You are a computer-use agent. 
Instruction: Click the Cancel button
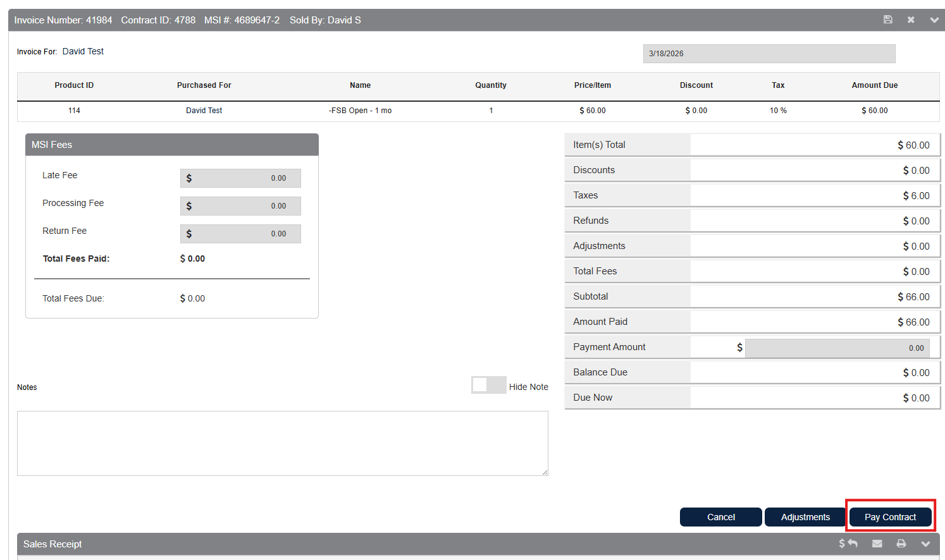click(x=720, y=517)
